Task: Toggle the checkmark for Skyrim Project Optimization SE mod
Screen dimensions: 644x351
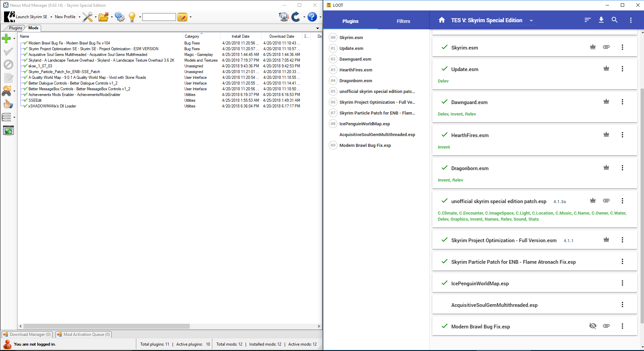Action: (26, 49)
